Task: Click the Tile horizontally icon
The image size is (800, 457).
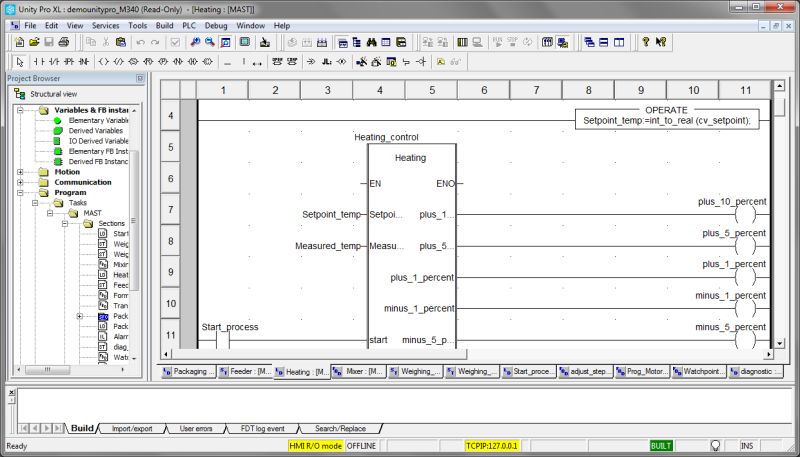Action: point(604,42)
